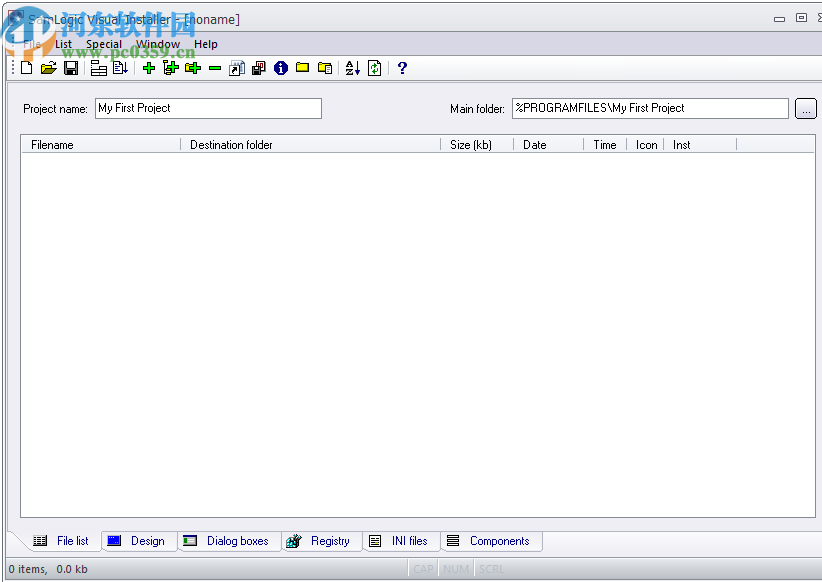Image resolution: width=822 pixels, height=582 pixels.
Task: Edit the Project name field
Action: pyautogui.click(x=207, y=108)
